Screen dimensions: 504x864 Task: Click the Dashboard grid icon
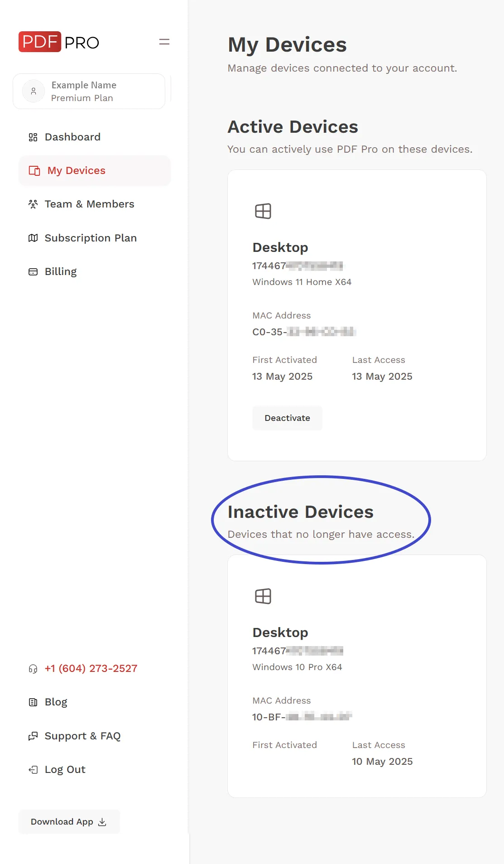coord(33,137)
